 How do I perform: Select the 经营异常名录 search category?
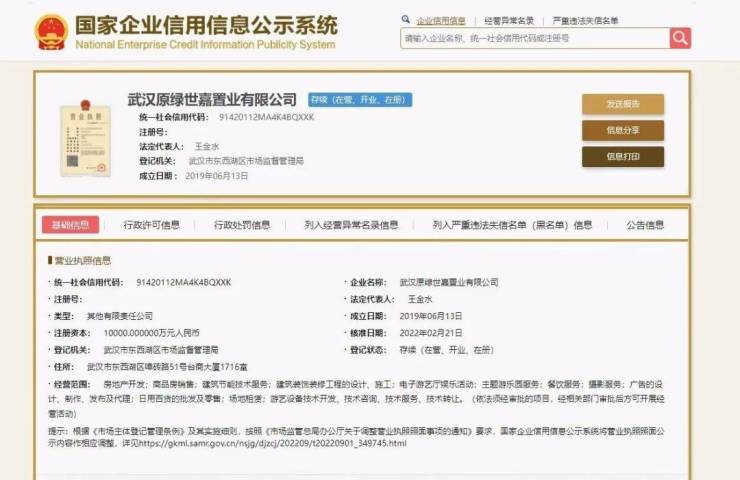(509, 21)
